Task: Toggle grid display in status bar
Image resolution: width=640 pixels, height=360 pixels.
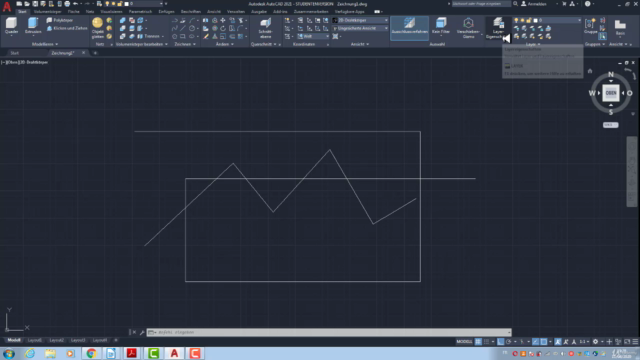Action: (x=478, y=342)
